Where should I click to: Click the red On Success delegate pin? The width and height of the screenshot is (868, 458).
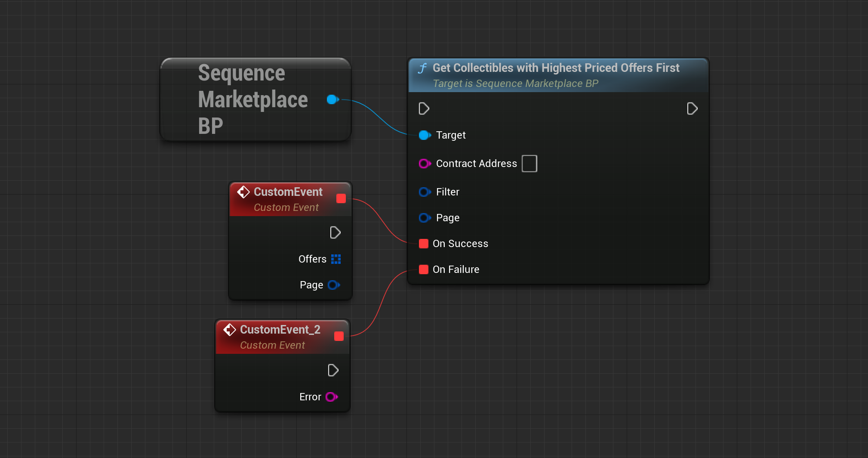click(424, 244)
